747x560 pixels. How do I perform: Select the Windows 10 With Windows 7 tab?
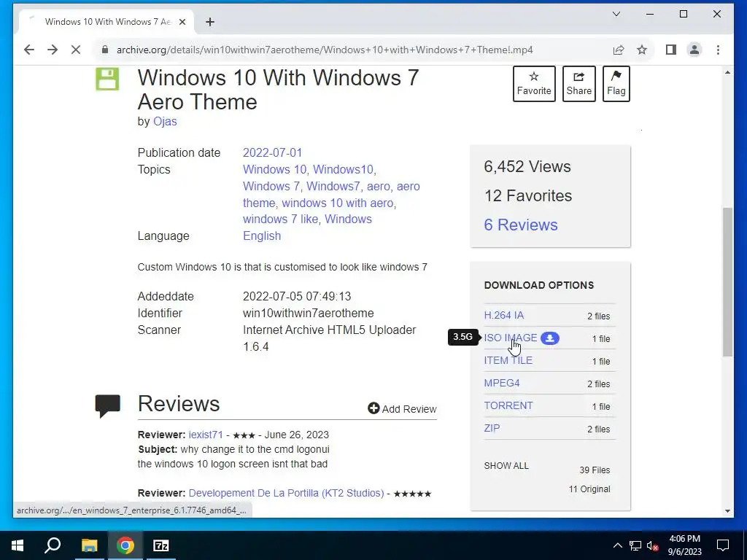[x=106, y=22]
